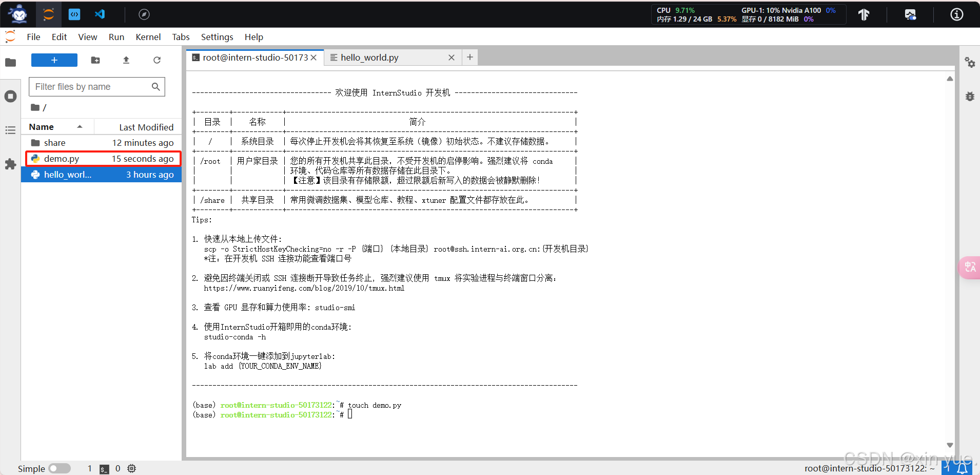Open the debugger panel on the right
The height and width of the screenshot is (475, 980).
pyautogui.click(x=970, y=96)
